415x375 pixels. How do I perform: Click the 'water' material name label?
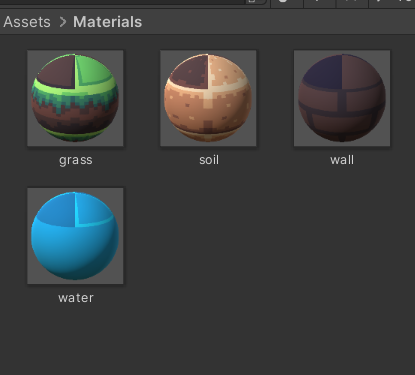[x=76, y=298]
